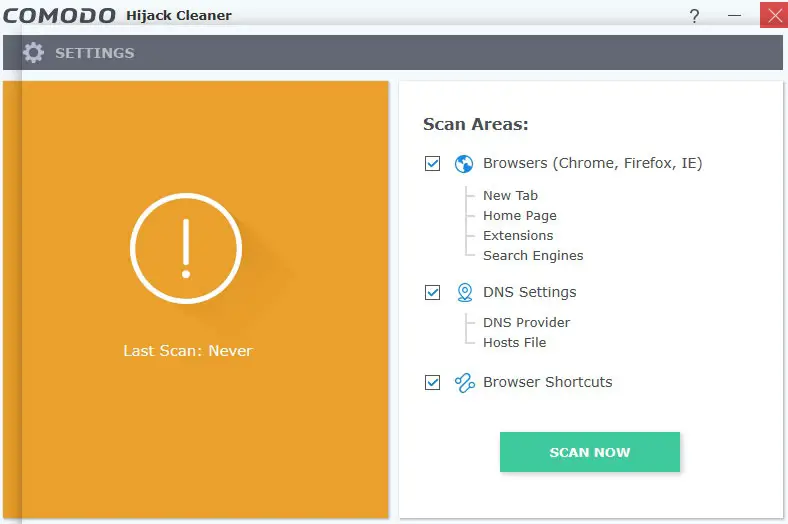
Task: Click the Settings gear icon
Action: [34, 53]
